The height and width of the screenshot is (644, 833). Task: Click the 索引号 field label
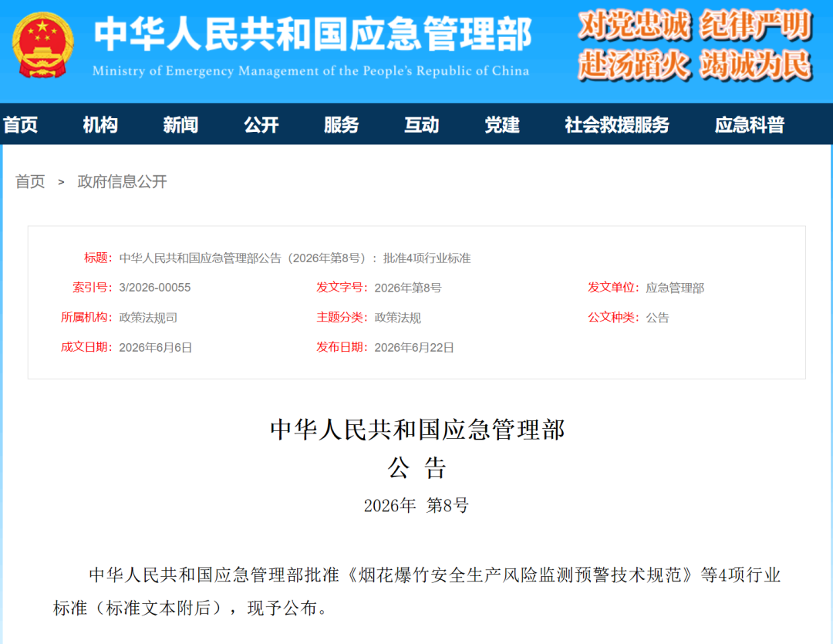point(93,288)
